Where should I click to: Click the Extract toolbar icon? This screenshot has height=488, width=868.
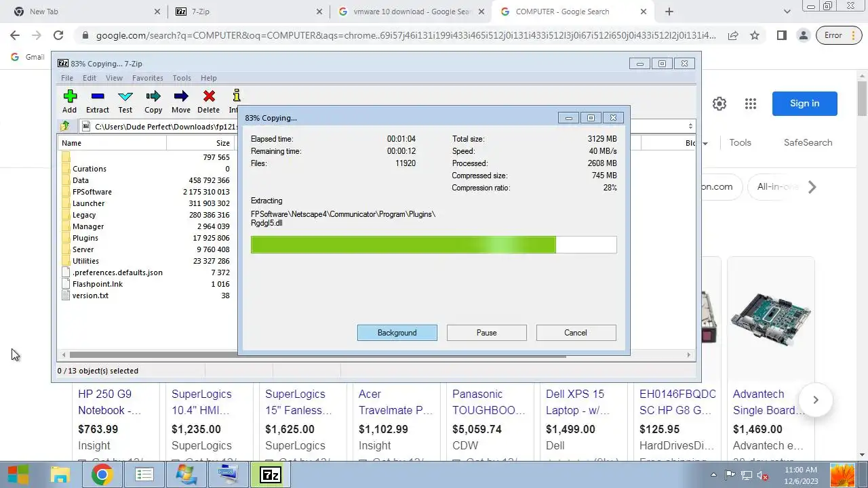point(97,101)
